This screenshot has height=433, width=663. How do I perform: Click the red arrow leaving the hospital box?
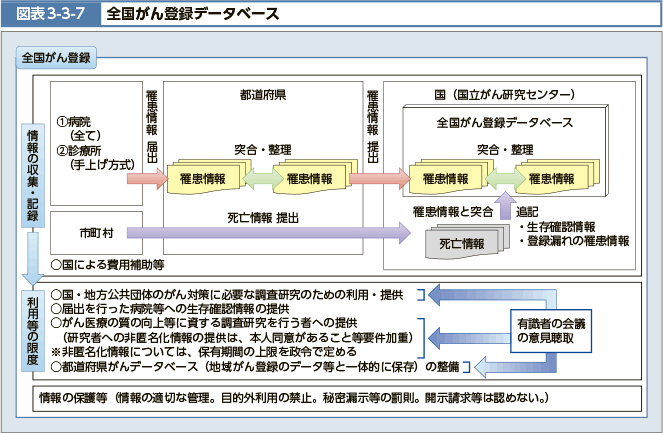pyautogui.click(x=148, y=179)
